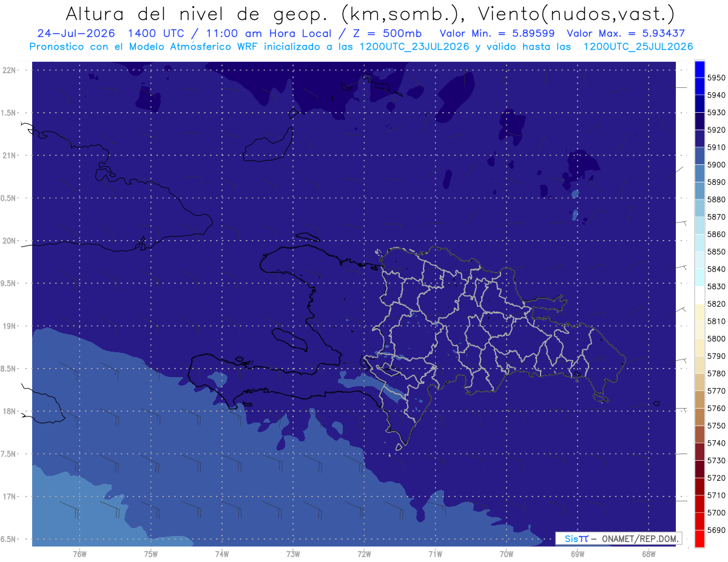Screen dimensions: 728x562
Task: Click the legend value '5930'
Action: point(716,113)
